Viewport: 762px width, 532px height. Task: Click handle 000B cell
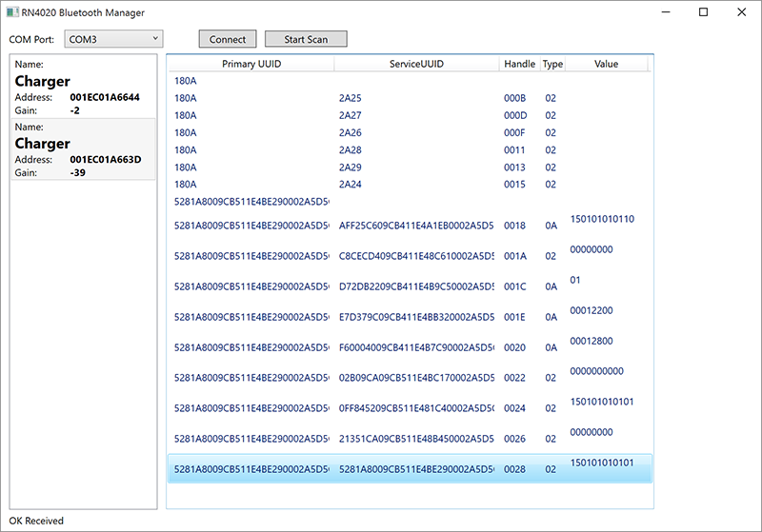point(514,98)
